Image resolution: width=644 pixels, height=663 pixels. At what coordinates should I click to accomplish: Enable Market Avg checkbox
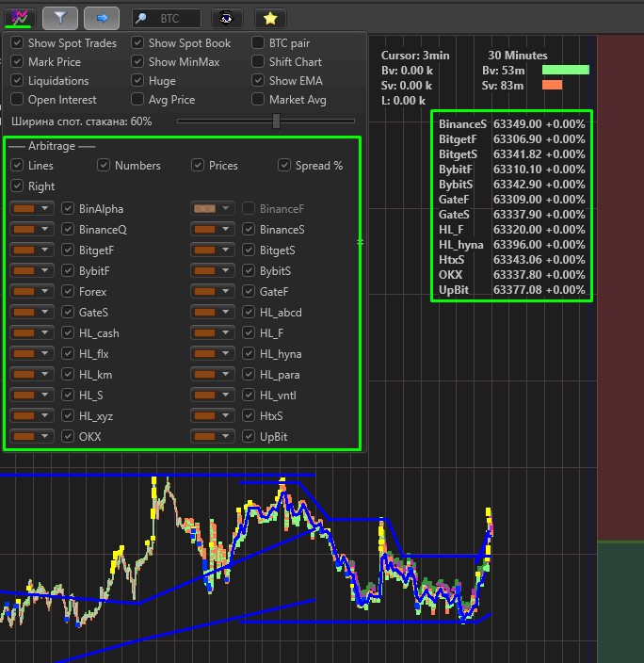tap(258, 100)
